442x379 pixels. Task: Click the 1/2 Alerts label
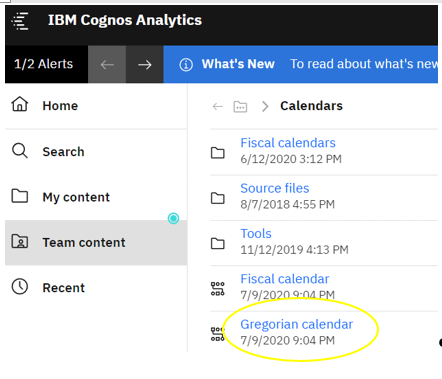[43, 64]
